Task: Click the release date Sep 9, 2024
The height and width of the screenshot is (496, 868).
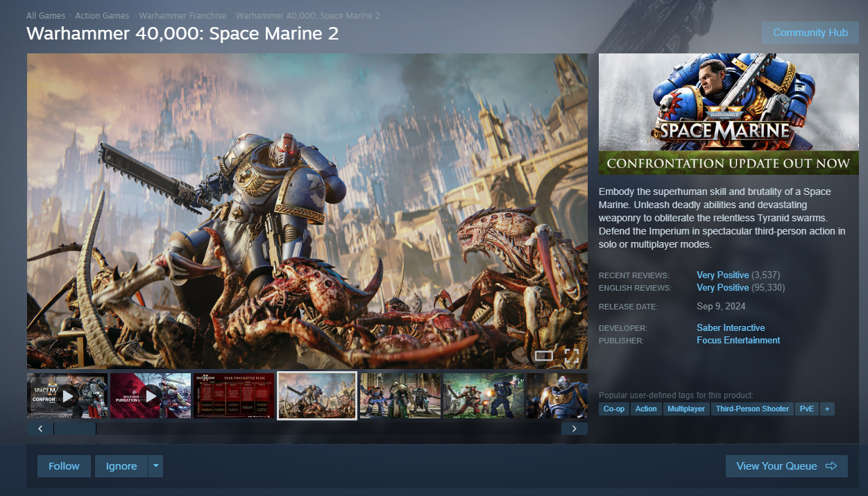Action: click(x=721, y=307)
